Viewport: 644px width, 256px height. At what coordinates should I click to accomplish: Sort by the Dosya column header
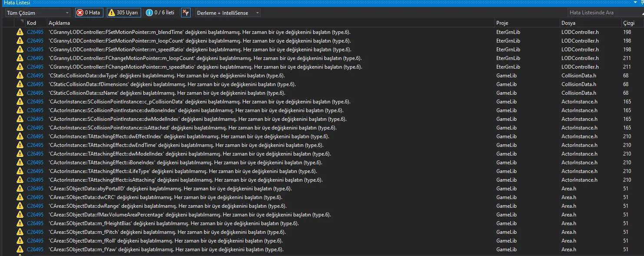591,23
